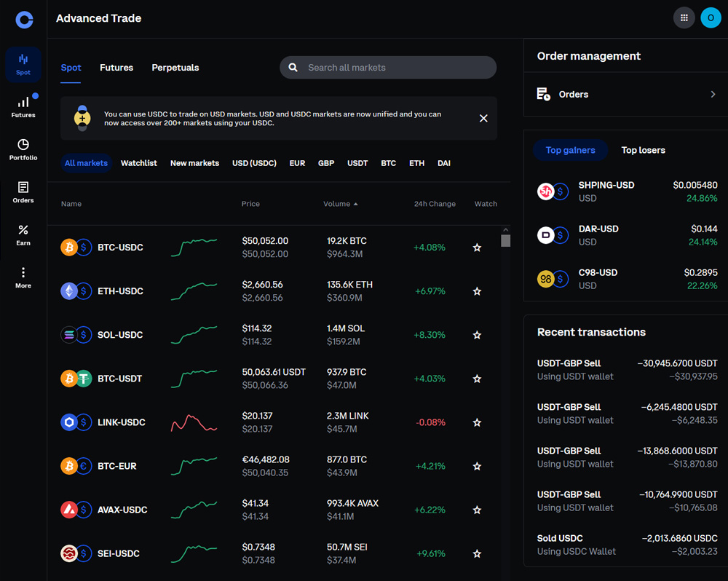Click the Coinbase logo icon
This screenshot has height=581, width=728.
pyautogui.click(x=24, y=20)
